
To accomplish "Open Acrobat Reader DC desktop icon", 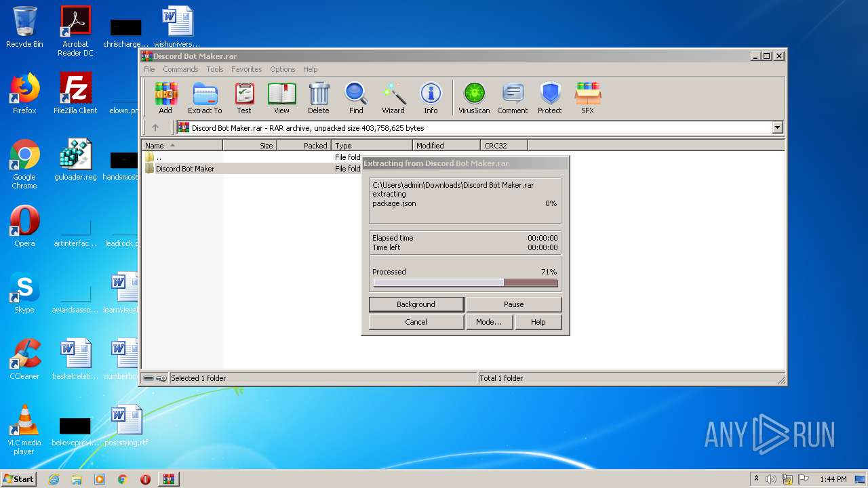I will (x=75, y=31).
